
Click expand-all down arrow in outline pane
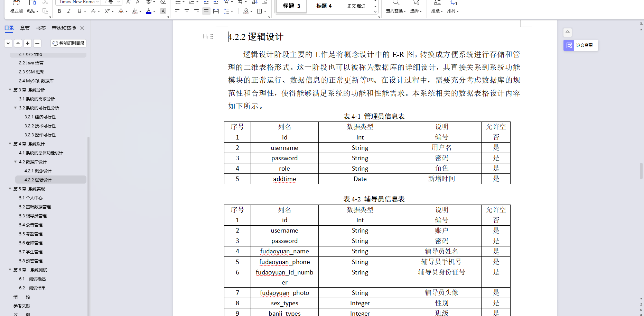click(x=9, y=43)
